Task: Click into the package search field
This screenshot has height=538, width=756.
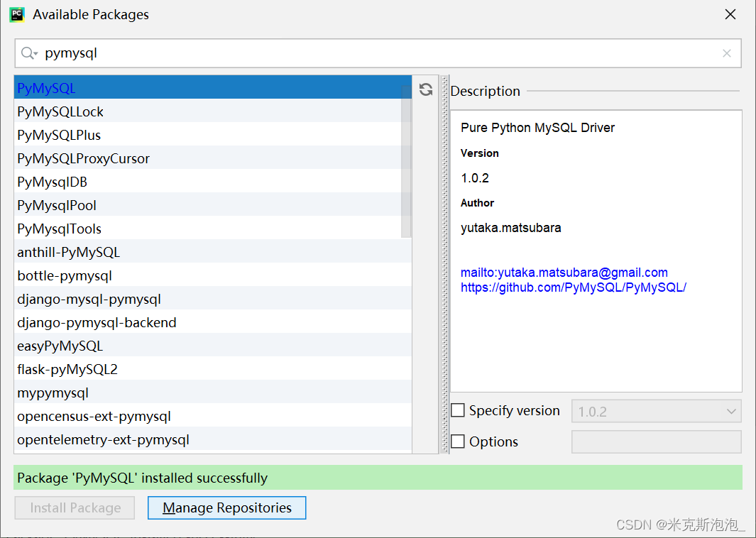Action: pyautogui.click(x=378, y=53)
